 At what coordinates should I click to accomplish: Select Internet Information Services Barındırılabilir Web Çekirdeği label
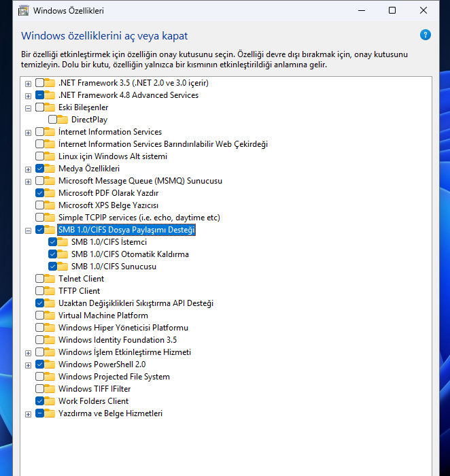click(x=163, y=144)
